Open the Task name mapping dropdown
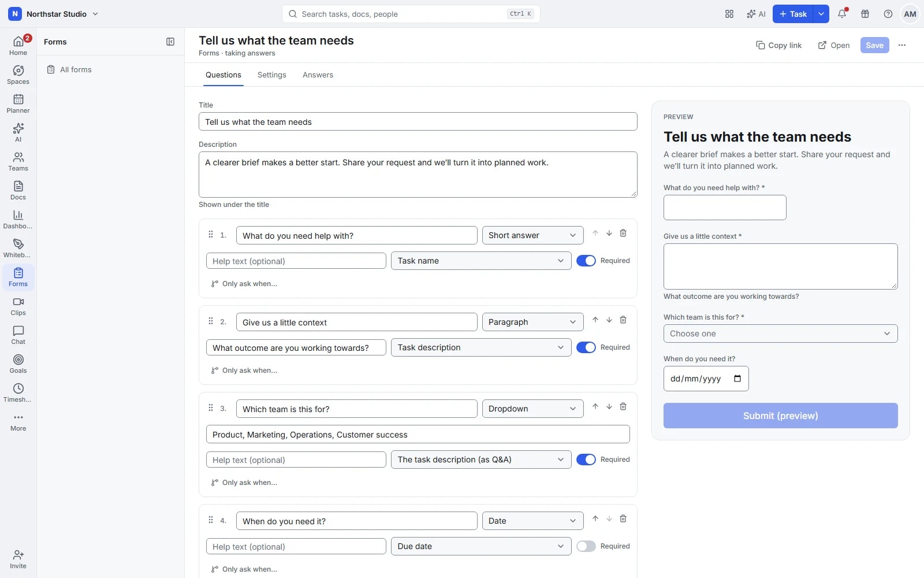The image size is (924, 578). click(x=481, y=261)
